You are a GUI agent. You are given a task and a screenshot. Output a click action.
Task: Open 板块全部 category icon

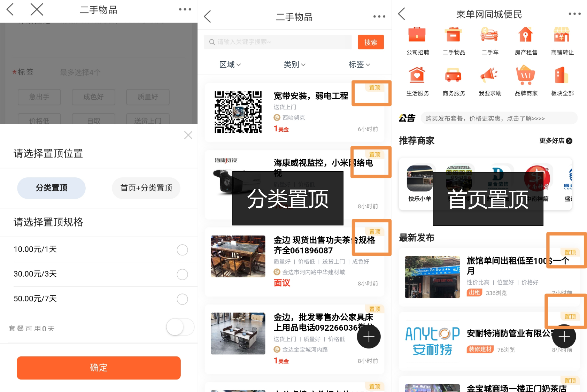tap(562, 75)
